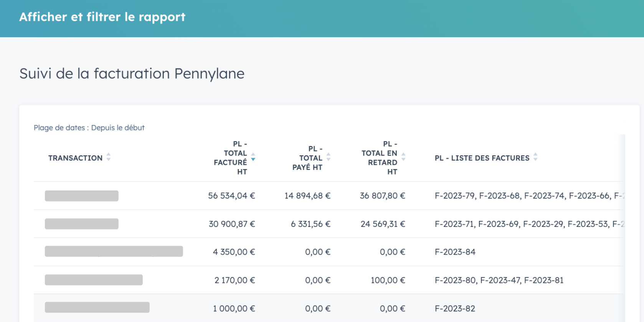Click the invoice list starting with F-2023-79
The width and height of the screenshot is (644, 322).
tap(530, 196)
